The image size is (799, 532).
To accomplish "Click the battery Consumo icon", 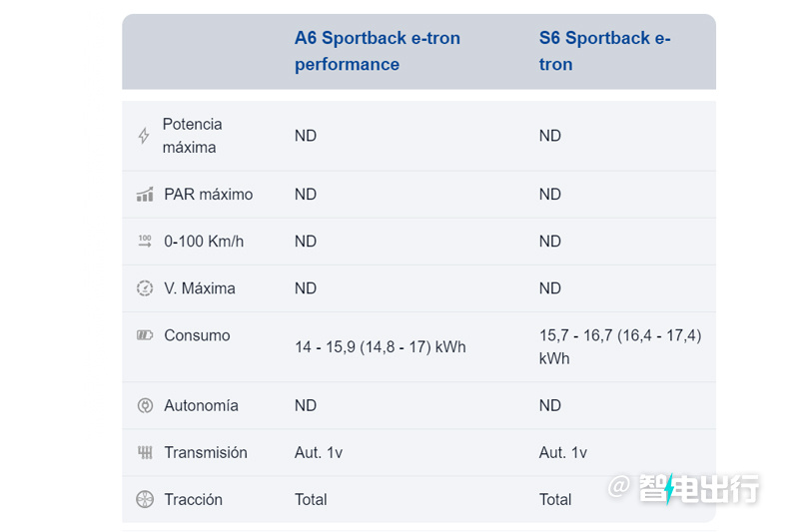I will click(x=145, y=335).
